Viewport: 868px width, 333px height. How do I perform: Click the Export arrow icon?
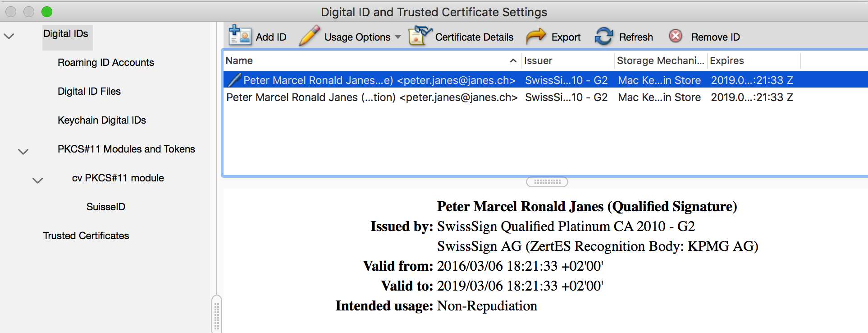(536, 36)
